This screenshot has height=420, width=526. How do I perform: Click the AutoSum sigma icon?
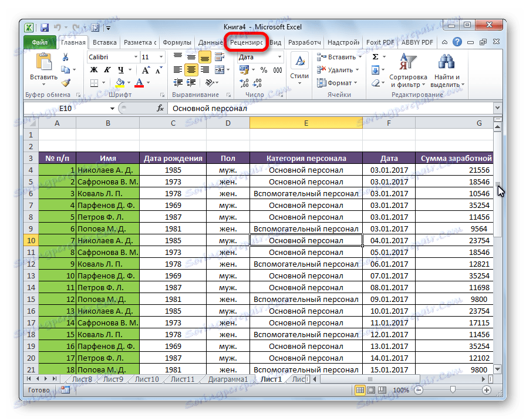(375, 56)
